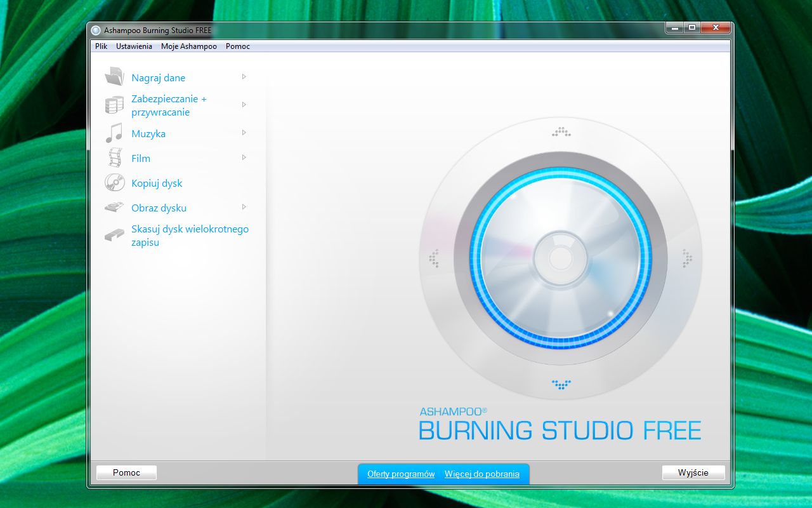
Task: Expand the Muzyka submenu arrow
Action: point(244,133)
